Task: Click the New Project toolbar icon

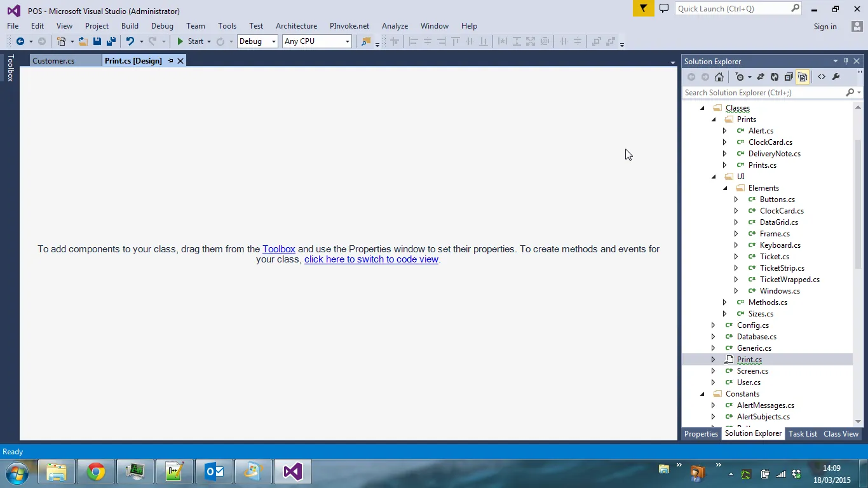Action: (x=62, y=41)
